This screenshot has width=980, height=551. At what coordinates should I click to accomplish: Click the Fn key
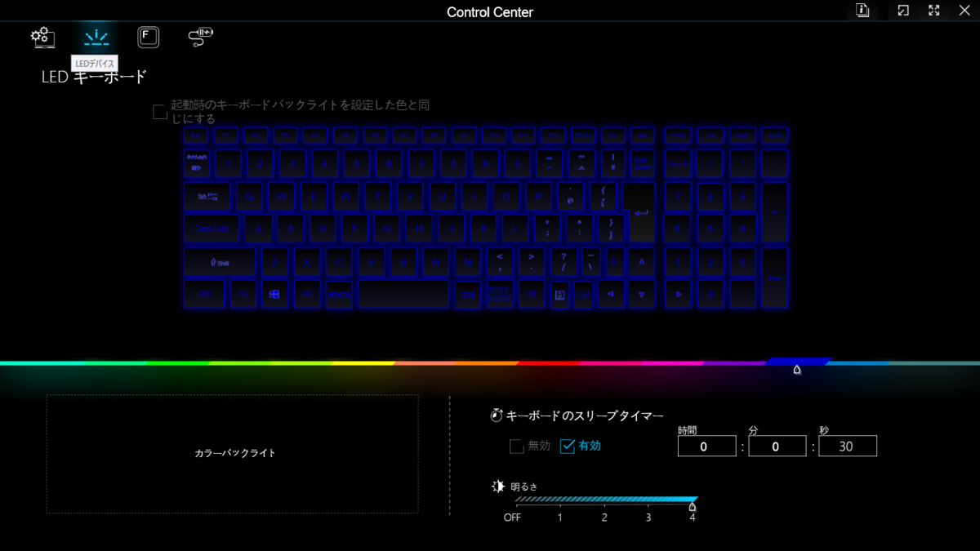[x=243, y=294]
